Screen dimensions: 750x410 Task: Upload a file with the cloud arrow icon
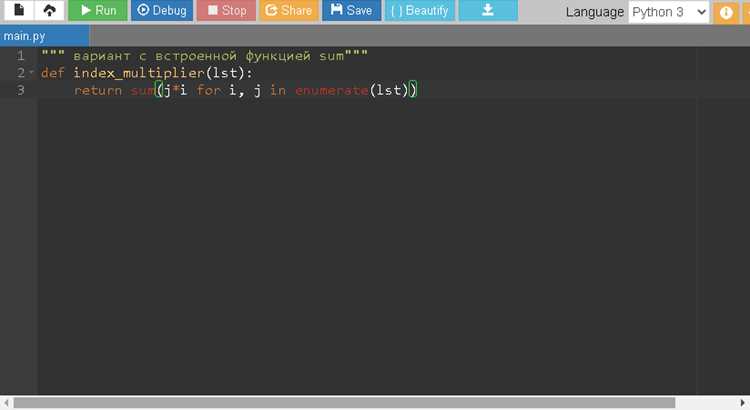[x=49, y=10]
